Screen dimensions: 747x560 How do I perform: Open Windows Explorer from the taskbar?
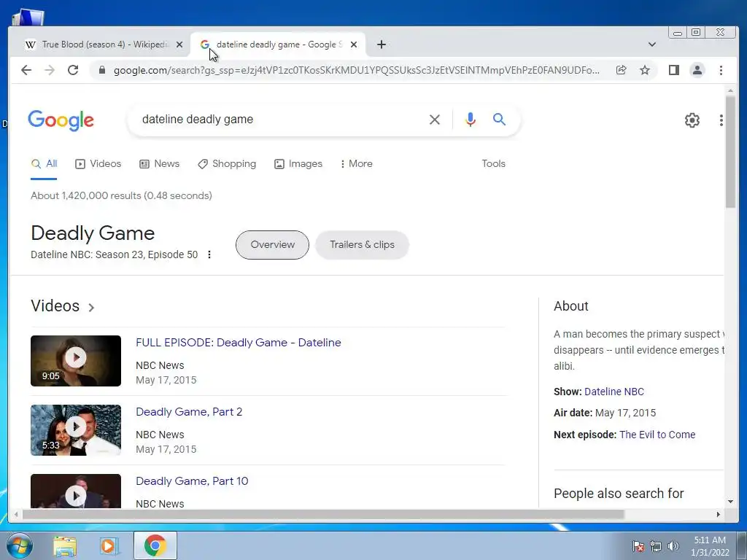click(x=65, y=546)
